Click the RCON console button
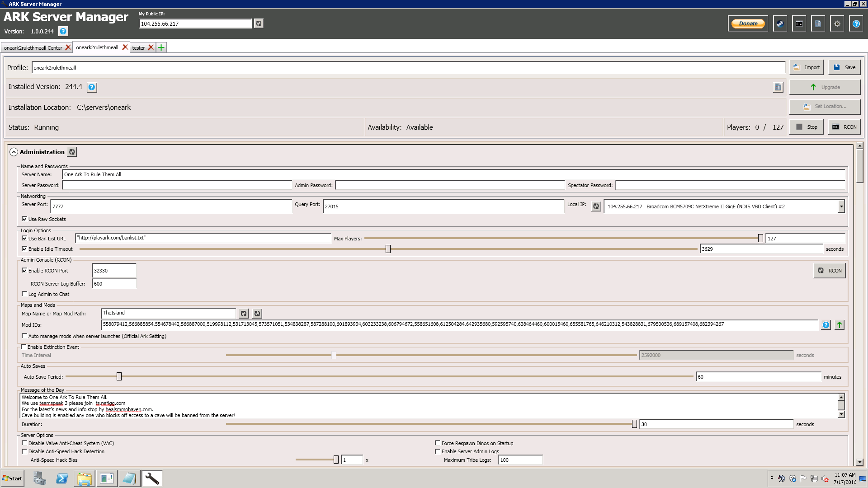This screenshot has width=868, height=488. pyautogui.click(x=845, y=127)
